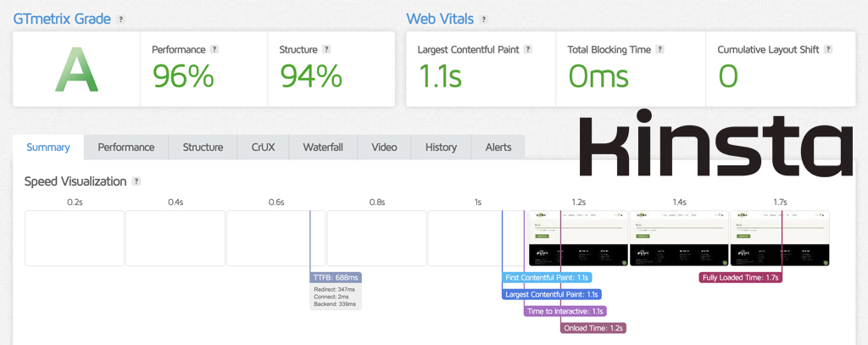The width and height of the screenshot is (868, 345).
Task: Select the blank frame under 1s
Action: [x=478, y=238]
